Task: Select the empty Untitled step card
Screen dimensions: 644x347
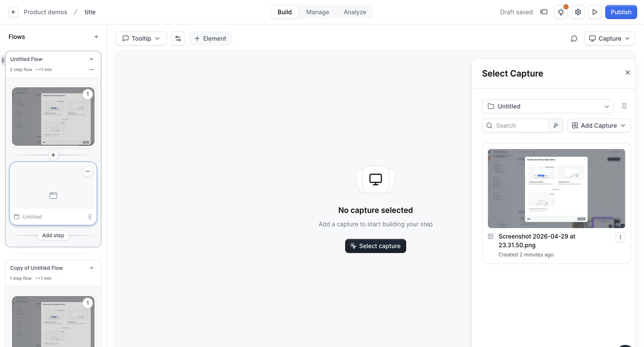Action: [53, 193]
